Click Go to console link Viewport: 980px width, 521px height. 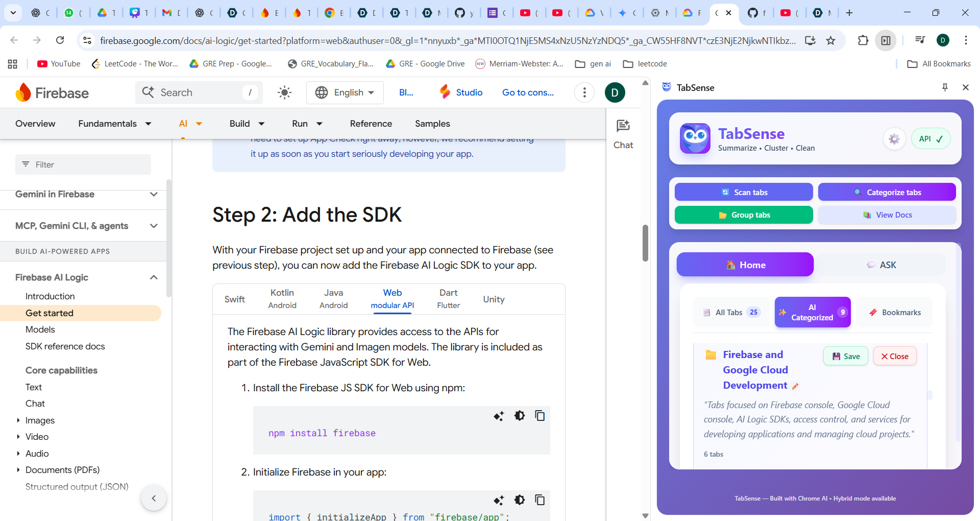point(528,92)
